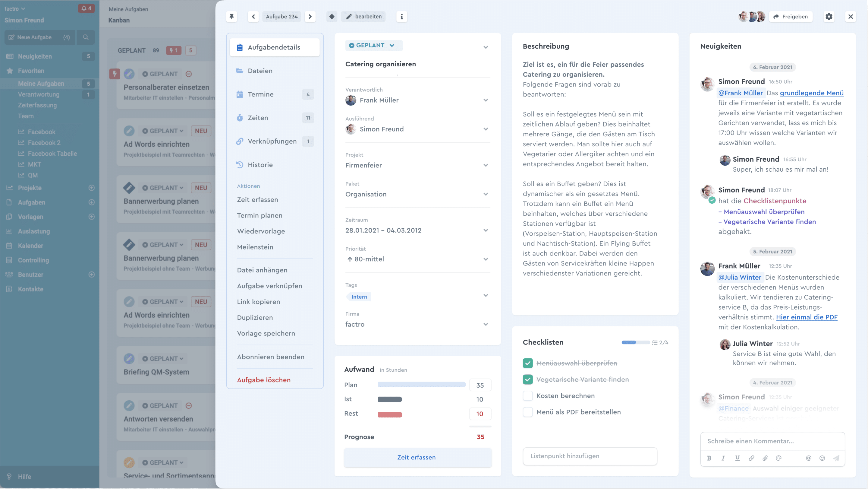
Task: Insert link in comment editor
Action: (751, 458)
